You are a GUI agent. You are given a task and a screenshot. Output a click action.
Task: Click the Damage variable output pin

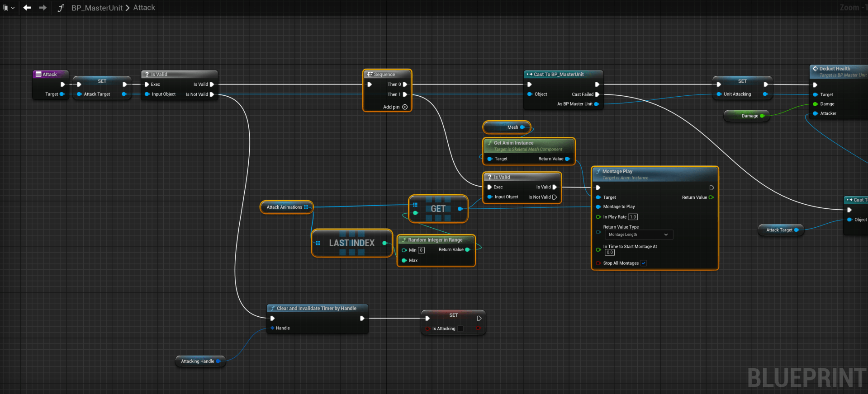click(762, 116)
